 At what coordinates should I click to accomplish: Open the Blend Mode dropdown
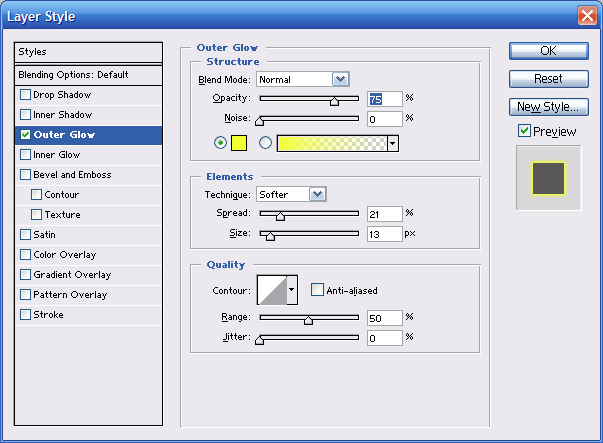(x=340, y=79)
